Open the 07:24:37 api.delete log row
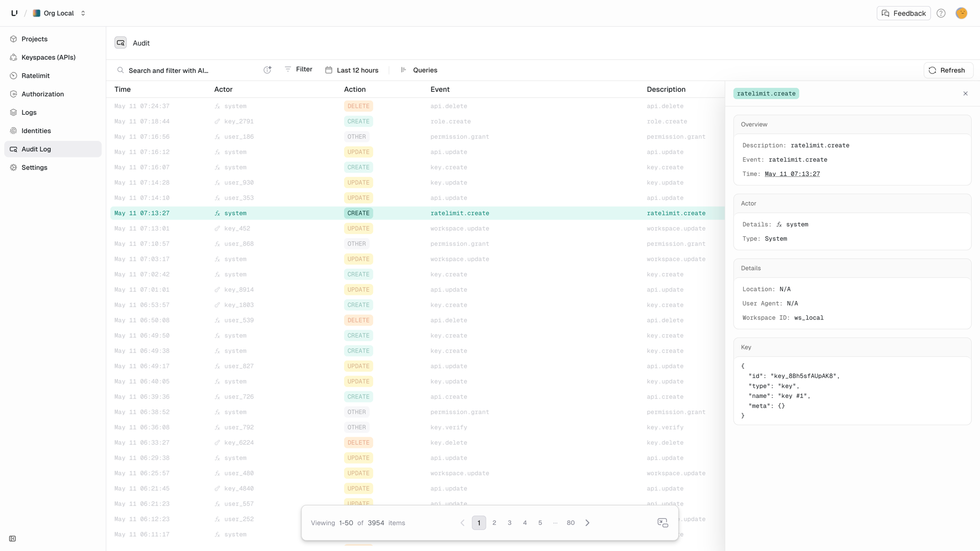The image size is (980, 551). [x=418, y=106]
